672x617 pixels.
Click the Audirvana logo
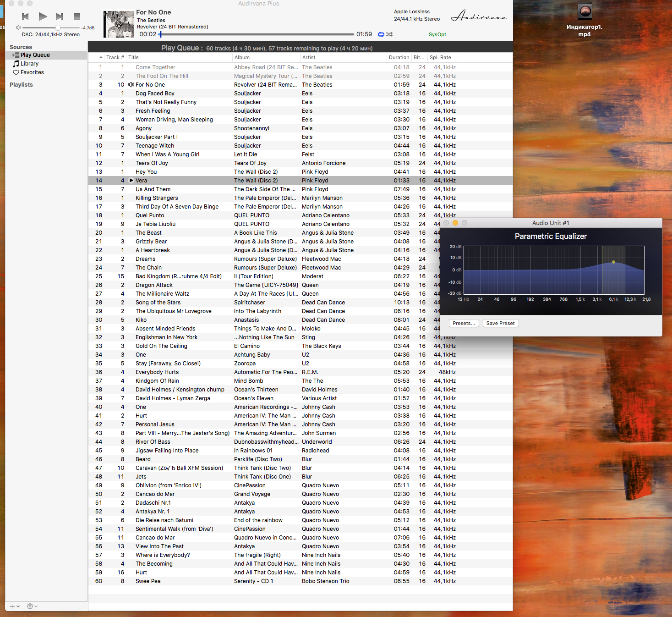click(x=479, y=16)
